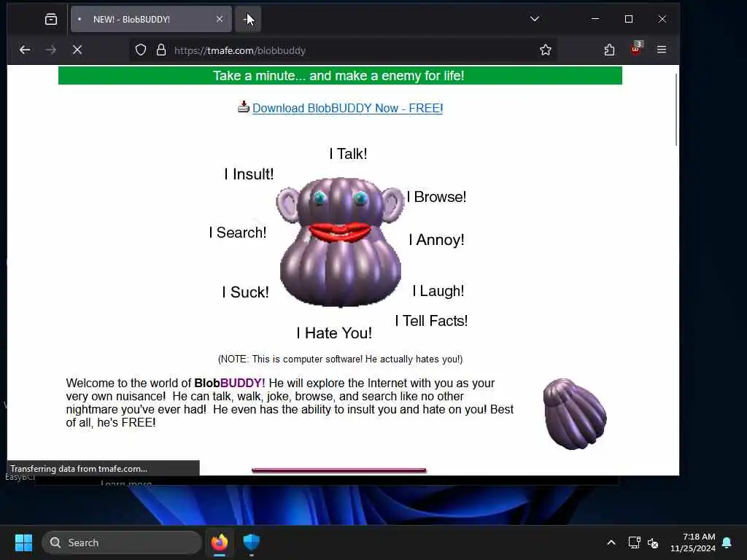Click the taskbar Search box
Image resolution: width=747 pixels, height=560 pixels.
122,542
